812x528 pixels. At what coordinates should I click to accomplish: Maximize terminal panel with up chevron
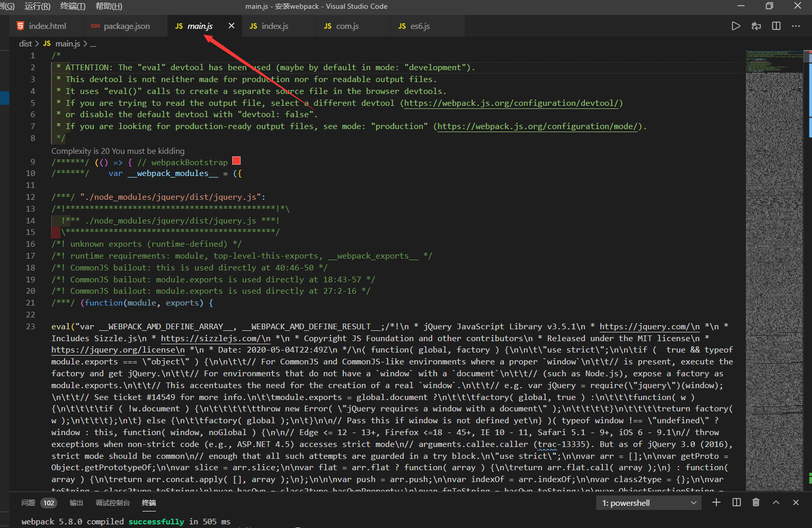click(x=776, y=502)
